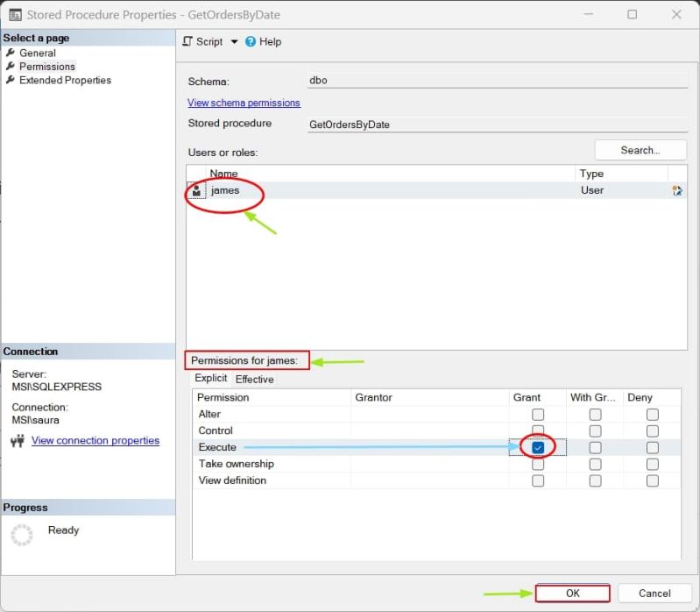700x612 pixels.
Task: Click the Permission column header
Action: click(272, 397)
